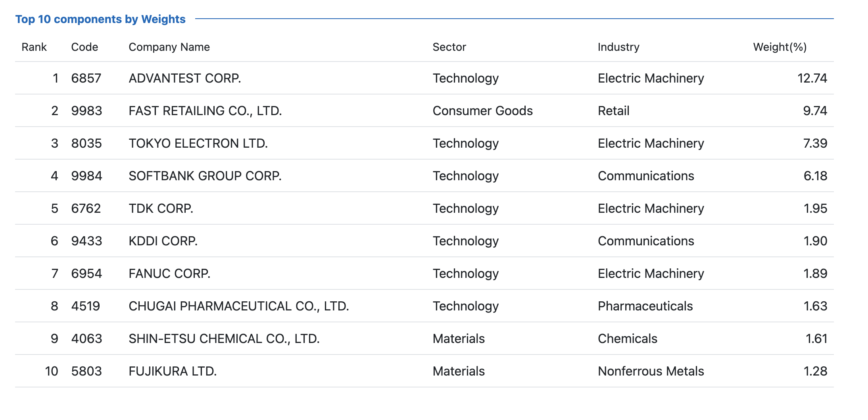This screenshot has width=868, height=420.
Task: Click the 'Top 10 components by Weights' heading
Action: coord(100,19)
